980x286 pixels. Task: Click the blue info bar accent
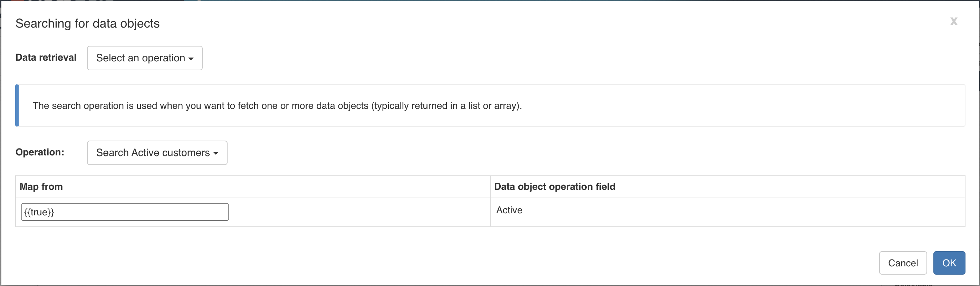(17, 105)
